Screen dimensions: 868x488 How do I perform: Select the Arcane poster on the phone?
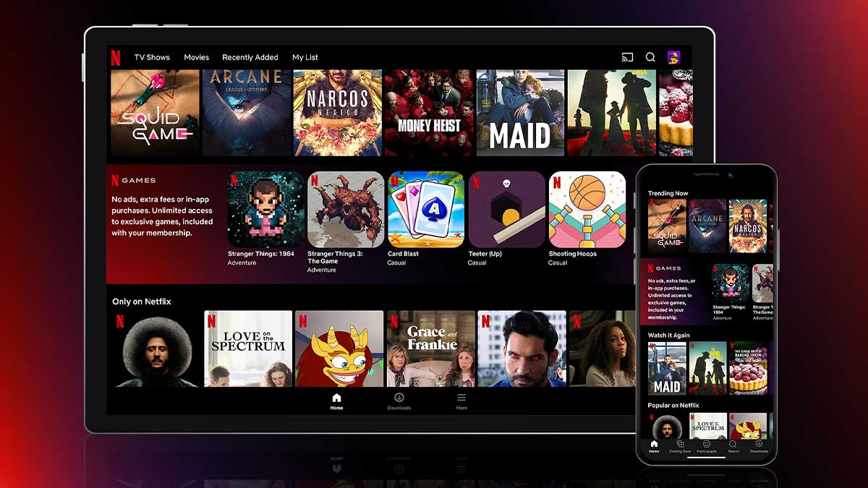coord(707,226)
